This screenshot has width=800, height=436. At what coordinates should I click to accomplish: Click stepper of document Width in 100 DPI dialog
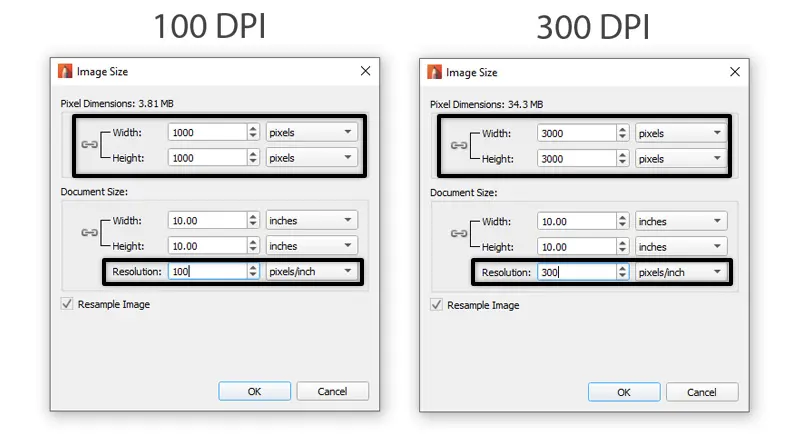253,220
